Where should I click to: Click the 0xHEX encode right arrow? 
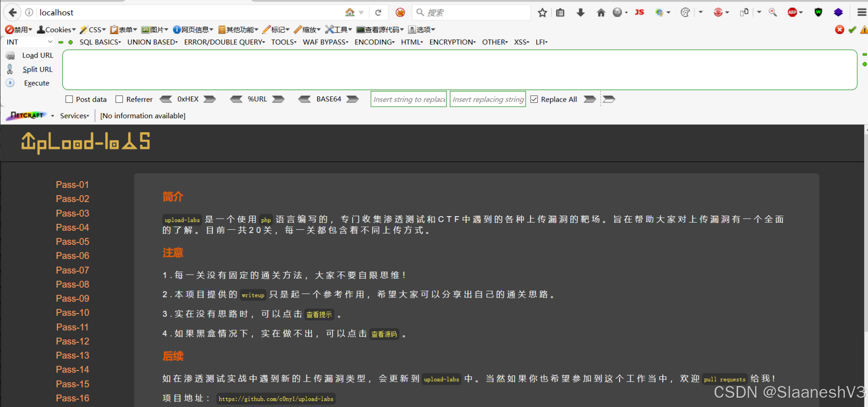(210, 99)
